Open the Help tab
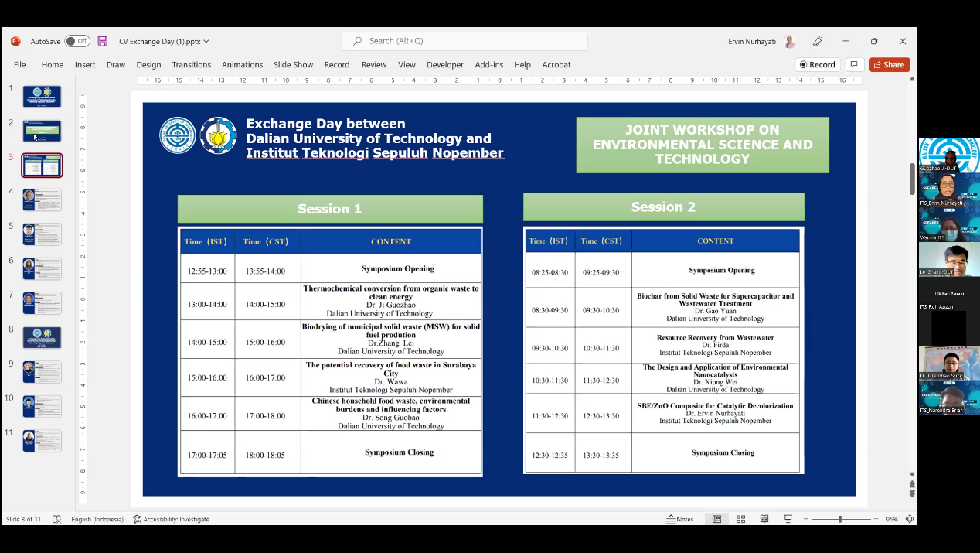This screenshot has width=980, height=553. tap(522, 65)
